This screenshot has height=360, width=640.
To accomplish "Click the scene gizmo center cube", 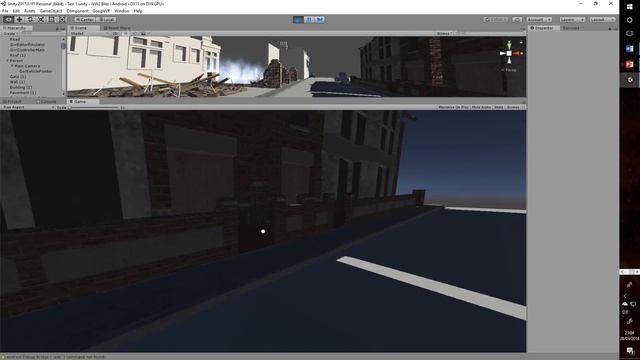I will tap(509, 53).
